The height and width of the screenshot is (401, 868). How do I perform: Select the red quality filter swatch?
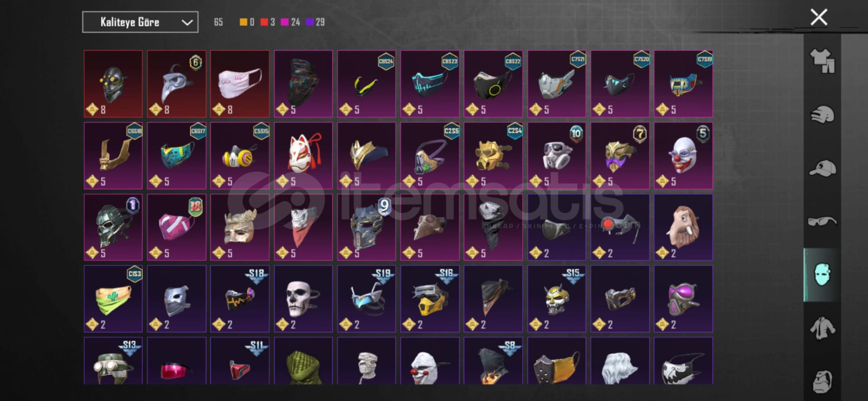pyautogui.click(x=264, y=22)
